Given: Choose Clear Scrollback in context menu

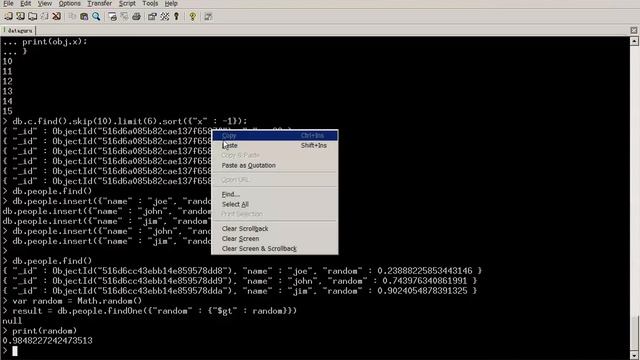Looking at the screenshot, I should [275, 229].
